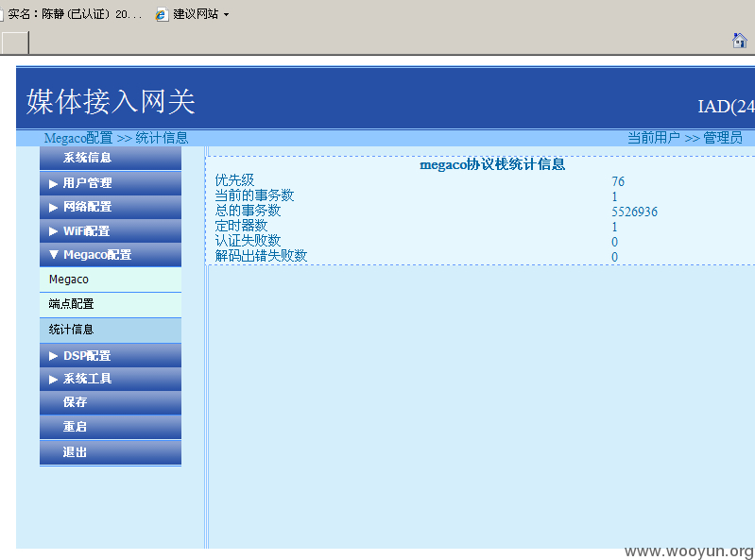
Task: Click the 媒体接入网关 header title
Action: [111, 101]
